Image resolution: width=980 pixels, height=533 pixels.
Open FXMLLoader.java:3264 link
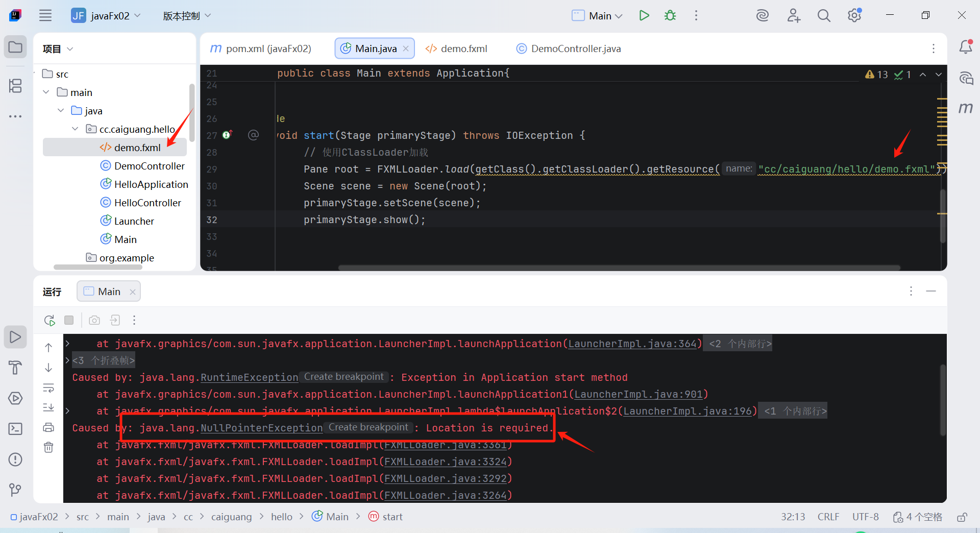[x=446, y=495]
